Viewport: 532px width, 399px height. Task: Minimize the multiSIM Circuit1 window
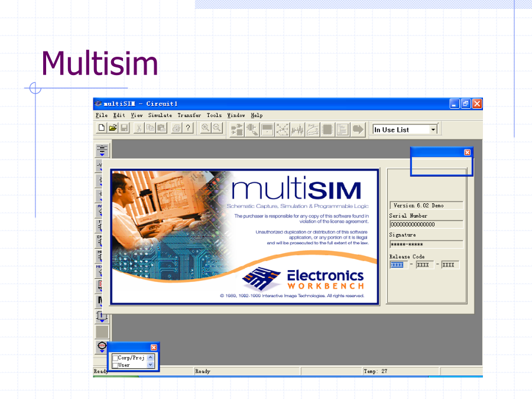click(455, 104)
